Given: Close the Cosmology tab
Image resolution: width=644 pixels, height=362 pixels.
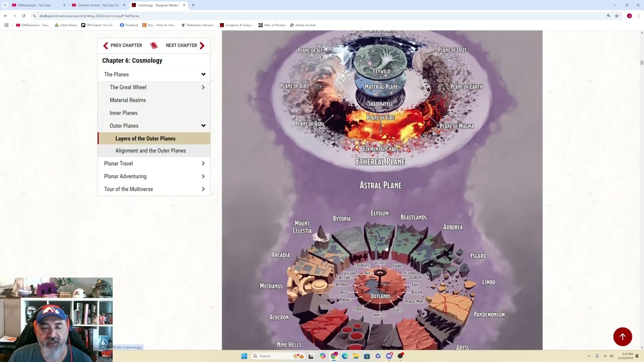Looking at the screenshot, I should tap(184, 5).
